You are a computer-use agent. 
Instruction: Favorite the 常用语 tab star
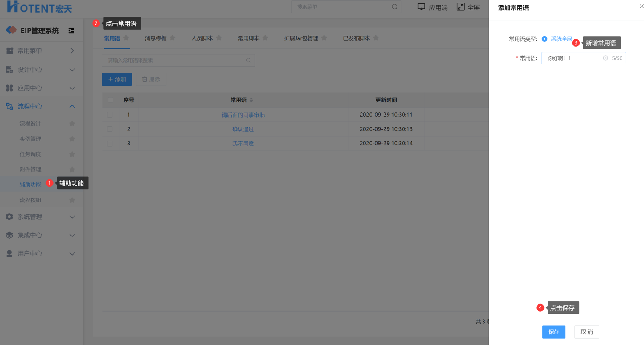(126, 38)
